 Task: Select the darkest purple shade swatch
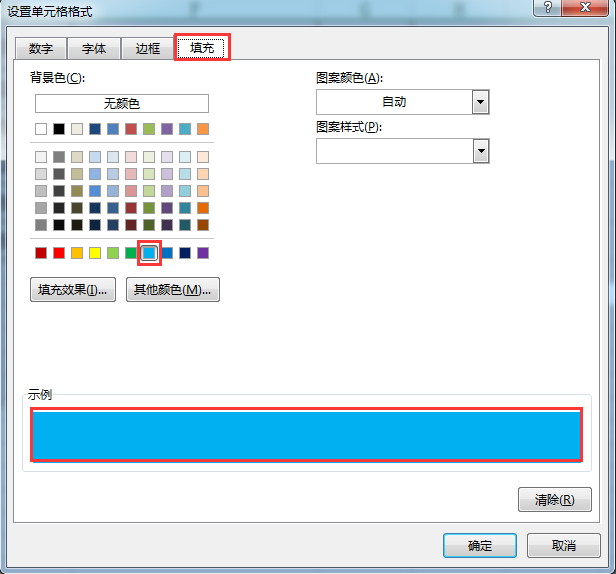coord(167,225)
